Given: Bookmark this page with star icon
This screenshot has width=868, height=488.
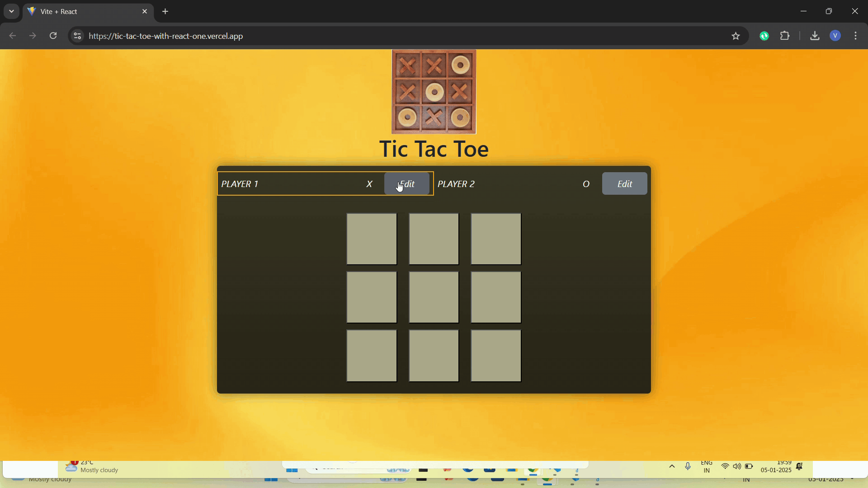Looking at the screenshot, I should click(736, 36).
